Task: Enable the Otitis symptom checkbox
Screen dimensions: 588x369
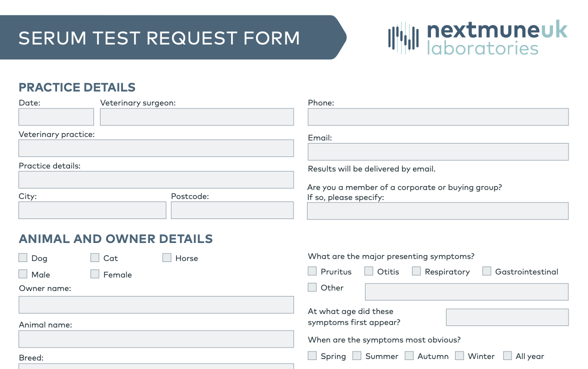Action: click(369, 271)
